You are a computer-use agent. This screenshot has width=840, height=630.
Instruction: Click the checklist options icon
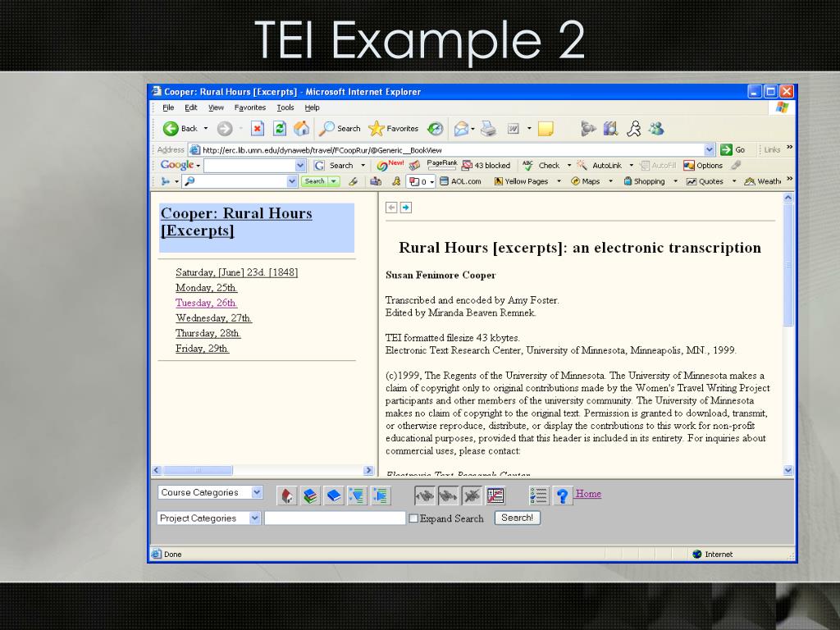(x=538, y=495)
